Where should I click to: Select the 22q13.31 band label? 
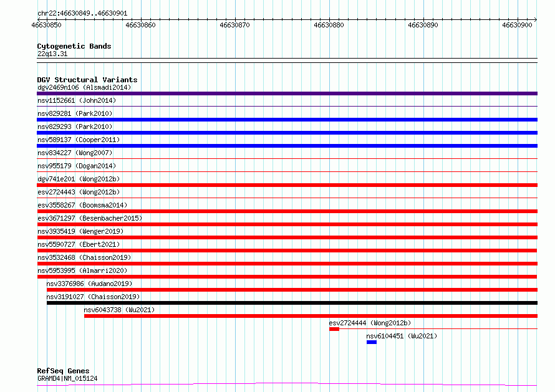click(52, 54)
